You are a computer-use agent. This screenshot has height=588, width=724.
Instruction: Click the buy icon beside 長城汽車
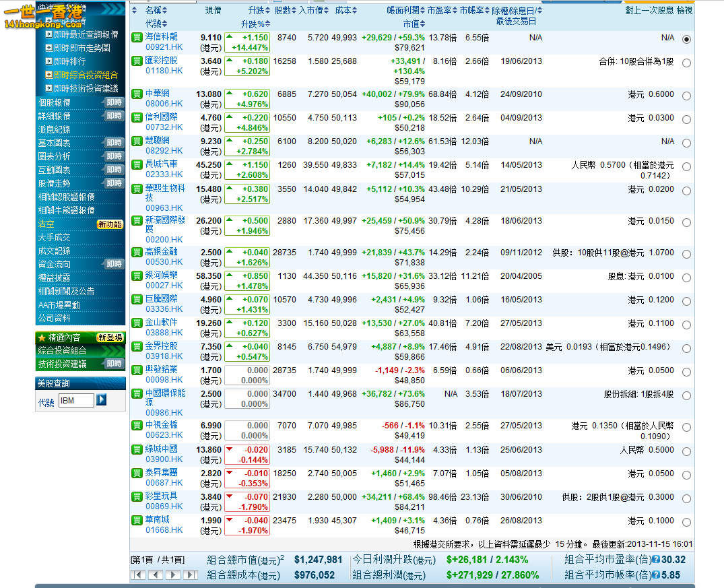137,164
